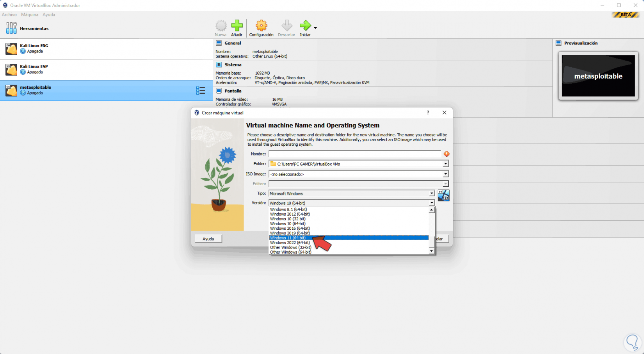Expand the Folder dropdown

tap(445, 164)
